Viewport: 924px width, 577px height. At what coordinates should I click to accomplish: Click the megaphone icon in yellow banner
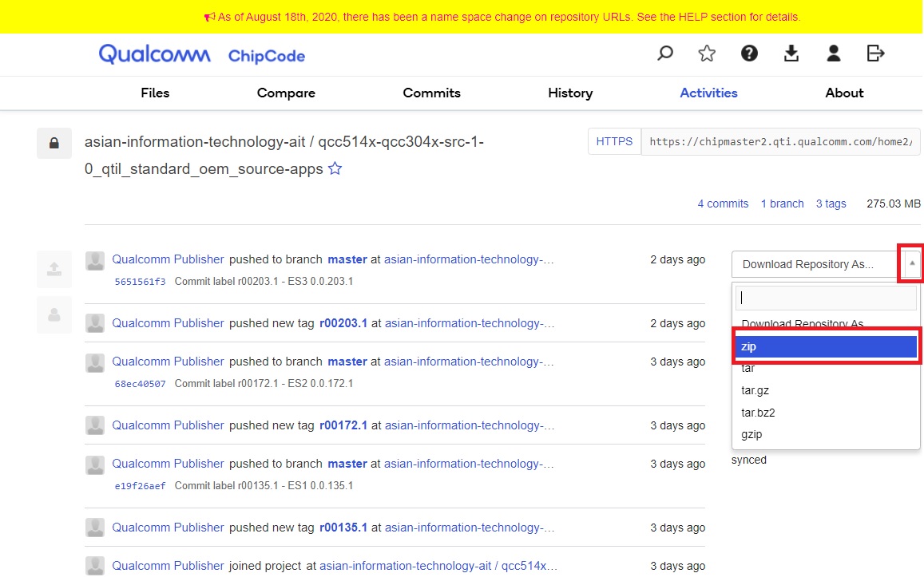click(210, 17)
